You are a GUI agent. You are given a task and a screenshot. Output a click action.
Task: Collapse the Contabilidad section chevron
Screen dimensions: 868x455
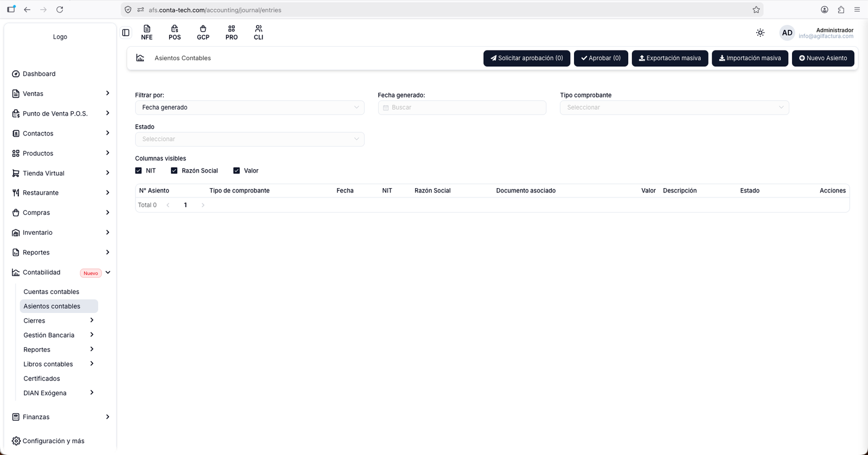(x=108, y=272)
